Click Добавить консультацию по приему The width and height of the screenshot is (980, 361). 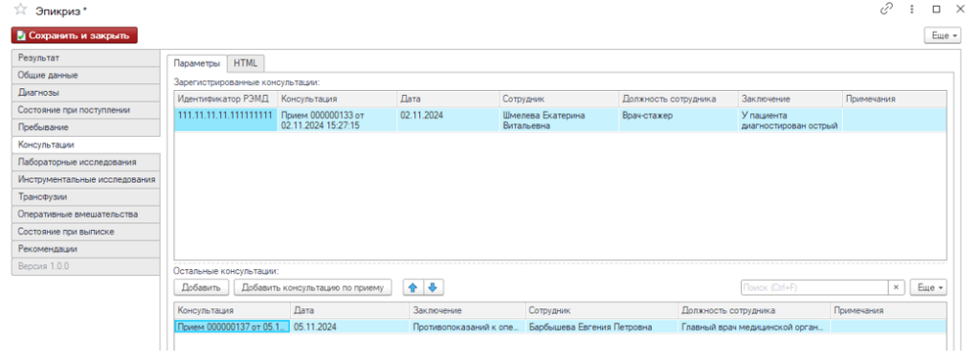click(x=313, y=287)
